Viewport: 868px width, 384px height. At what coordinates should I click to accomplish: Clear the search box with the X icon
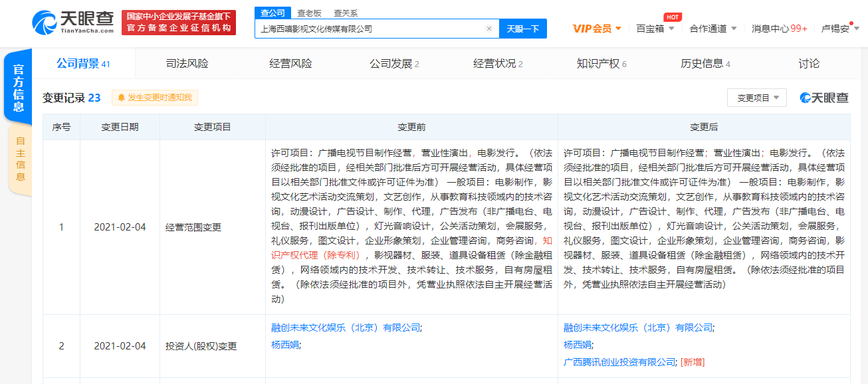488,29
